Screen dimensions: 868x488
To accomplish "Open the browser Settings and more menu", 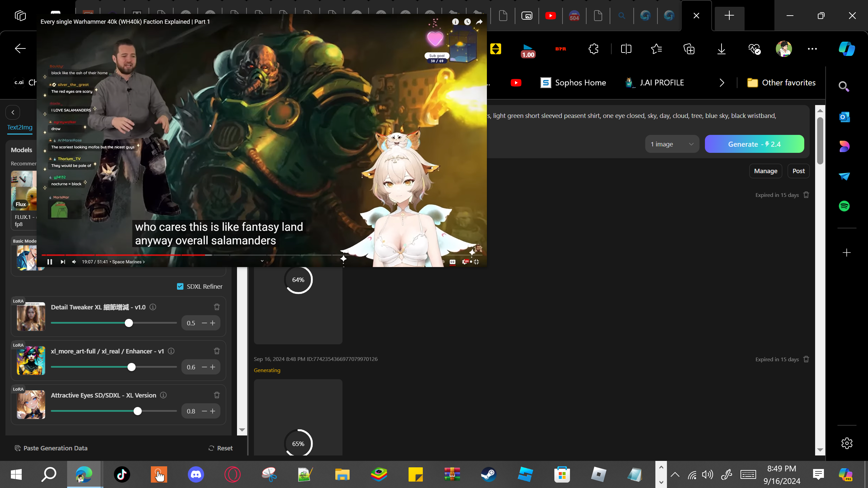I will pyautogui.click(x=812, y=49).
